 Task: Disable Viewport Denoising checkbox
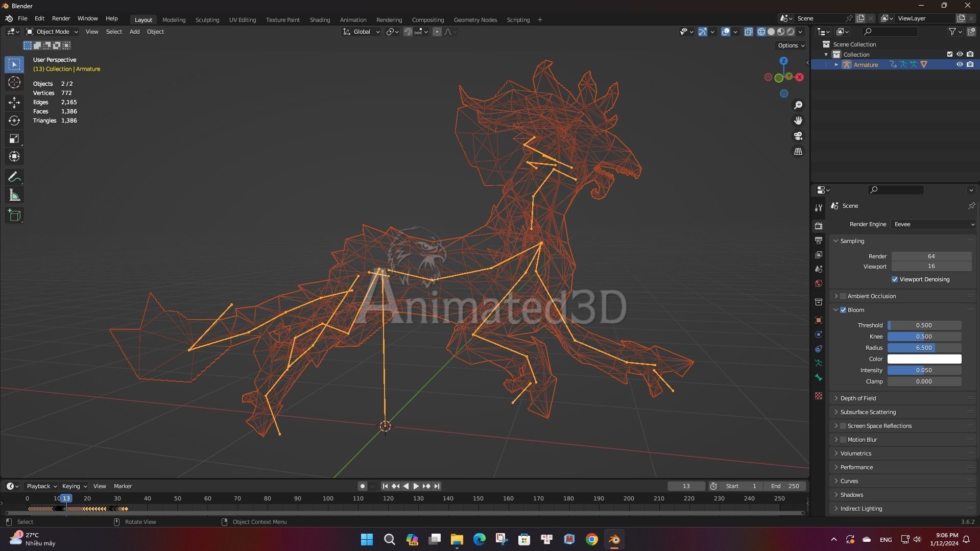tap(895, 279)
